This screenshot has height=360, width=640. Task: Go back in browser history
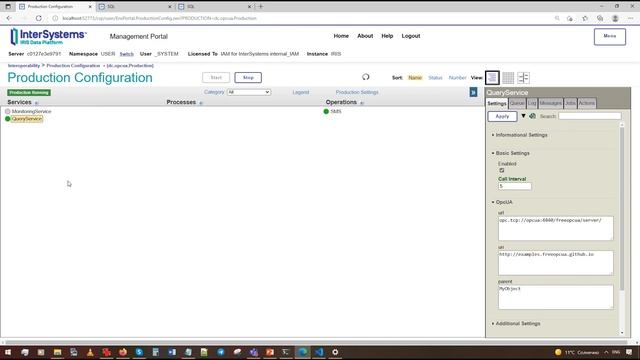pyautogui.click(x=9, y=18)
